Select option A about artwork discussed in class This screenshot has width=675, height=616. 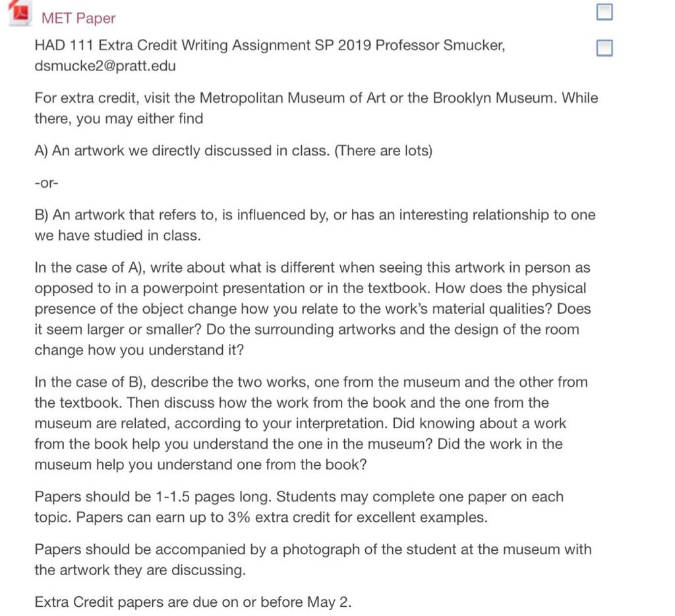[x=233, y=151]
